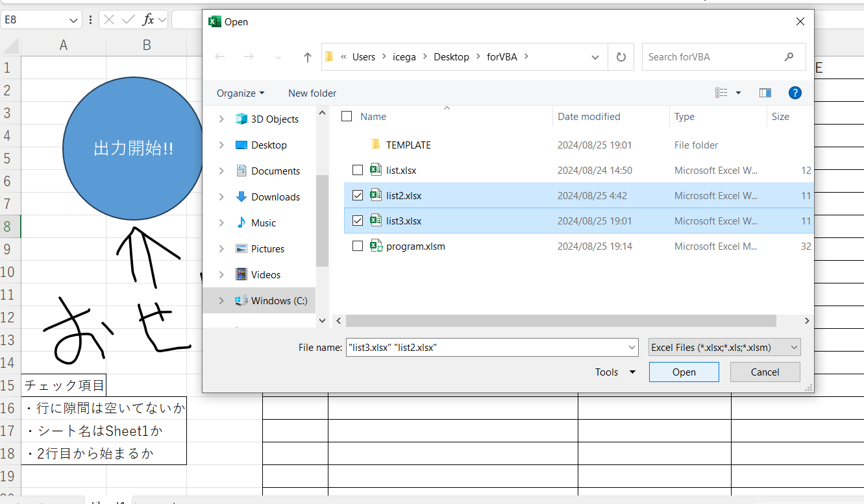
Task: Click the File name input field
Action: click(x=486, y=348)
